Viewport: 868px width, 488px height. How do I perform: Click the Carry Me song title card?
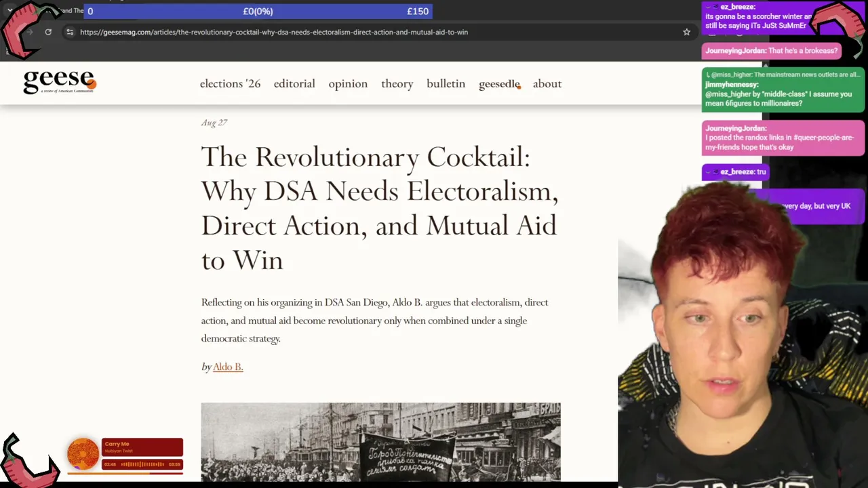point(142,447)
